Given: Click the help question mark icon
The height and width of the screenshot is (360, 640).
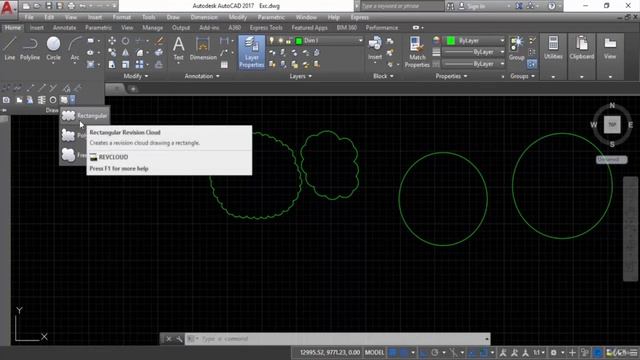Looking at the screenshot, I should point(551,6).
